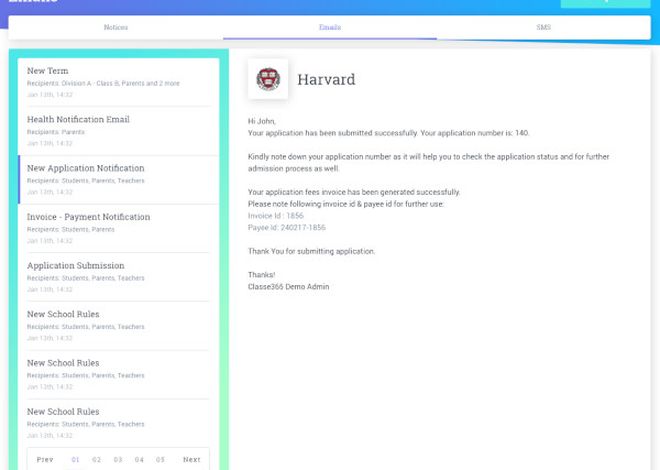Click the Harvard heading text
Image resolution: width=660 pixels, height=470 pixels.
coord(326,80)
